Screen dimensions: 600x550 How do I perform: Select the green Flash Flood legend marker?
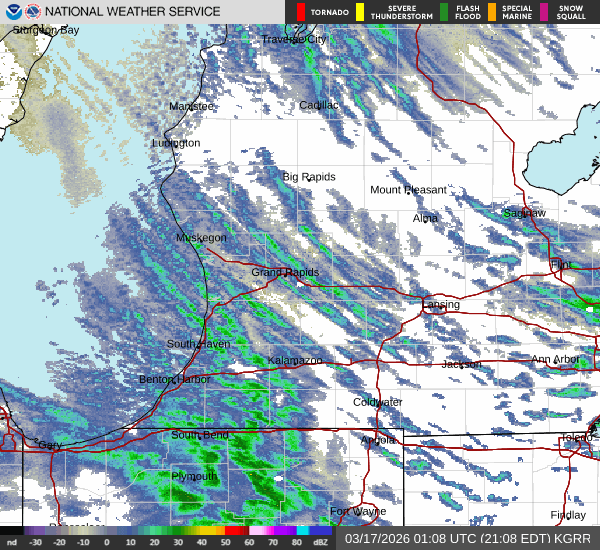[x=444, y=12]
